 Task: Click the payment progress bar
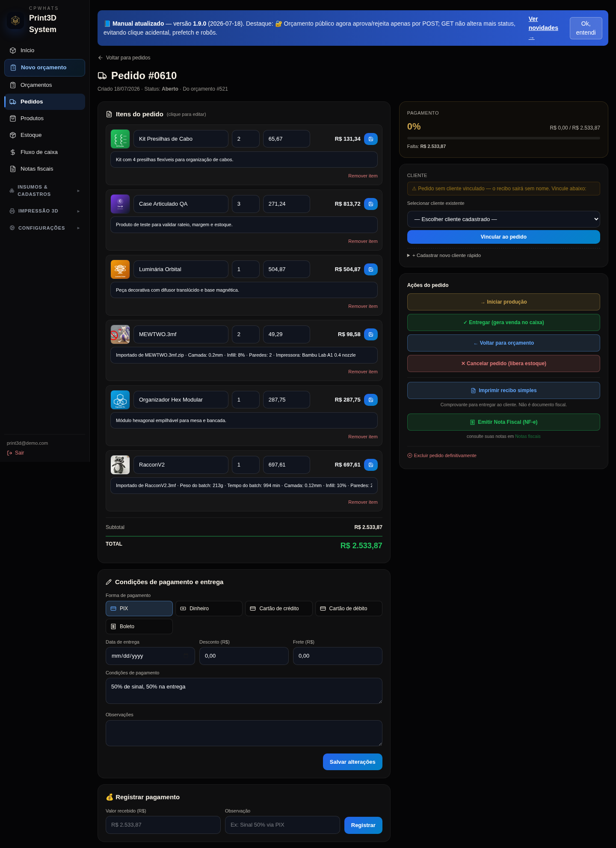tap(503, 138)
